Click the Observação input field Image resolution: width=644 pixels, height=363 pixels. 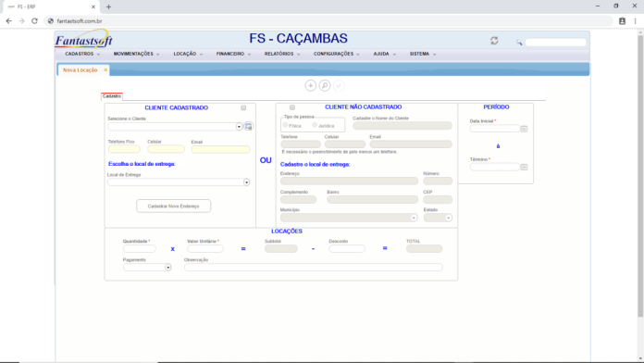pyautogui.click(x=314, y=268)
